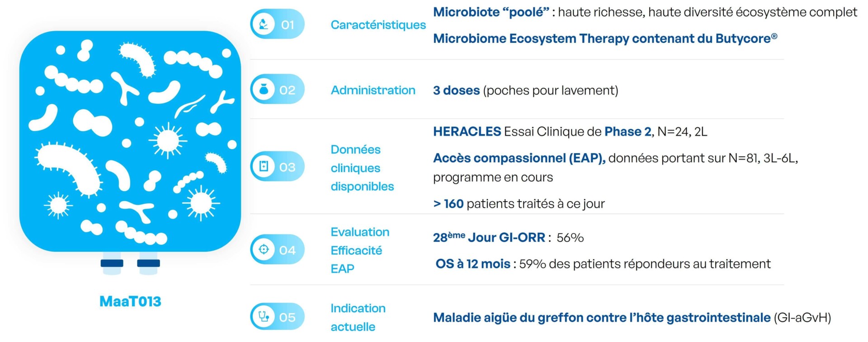The width and height of the screenshot is (868, 342).
Task: Click the pouch bag icon in badge 02
Action: click(264, 89)
